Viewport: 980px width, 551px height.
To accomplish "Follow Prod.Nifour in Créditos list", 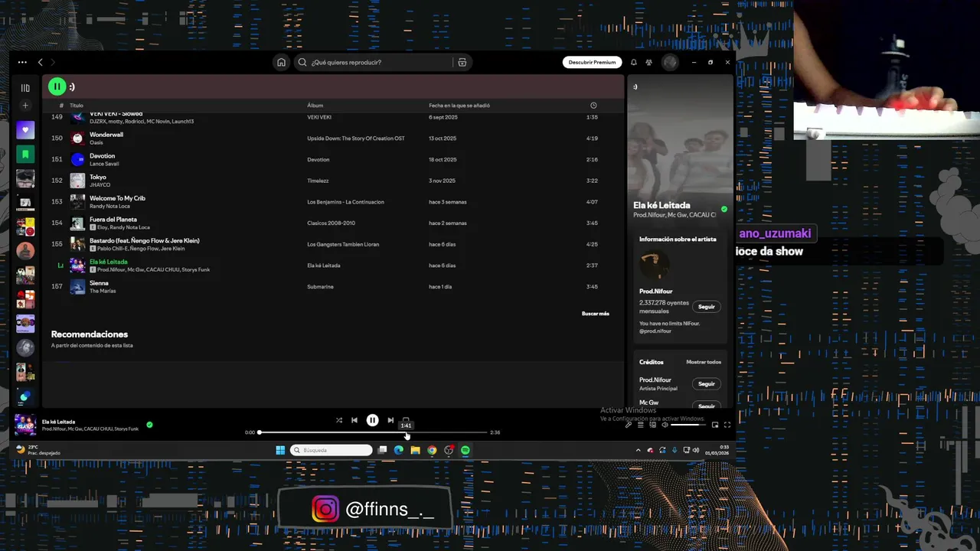I will point(707,384).
